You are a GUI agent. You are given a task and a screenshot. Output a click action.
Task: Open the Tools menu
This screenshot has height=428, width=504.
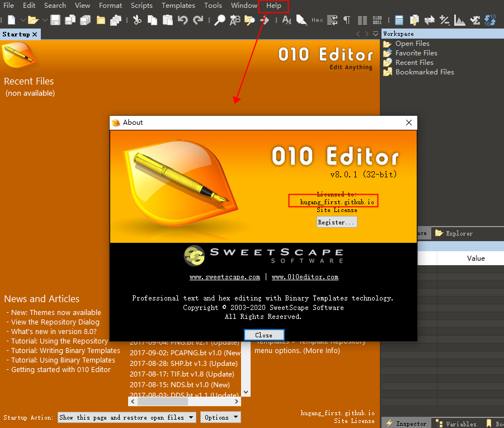click(213, 6)
